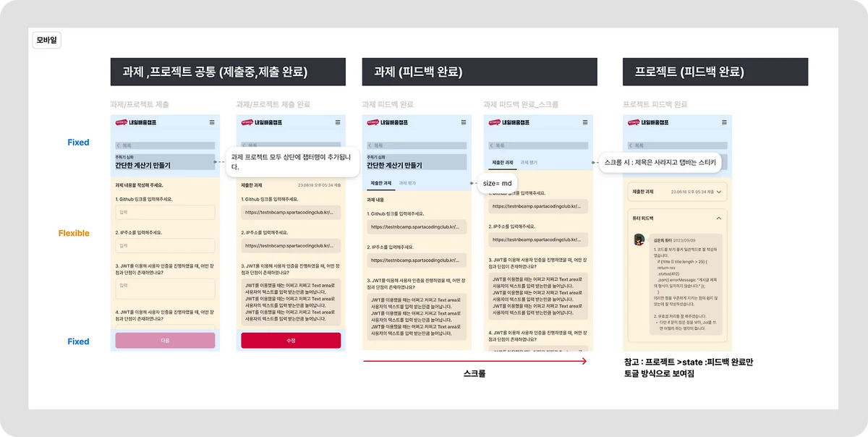Go back via 목록 in 과제/프로젝트 제출 screen
This screenshot has width=868, height=437.
[x=165, y=145]
